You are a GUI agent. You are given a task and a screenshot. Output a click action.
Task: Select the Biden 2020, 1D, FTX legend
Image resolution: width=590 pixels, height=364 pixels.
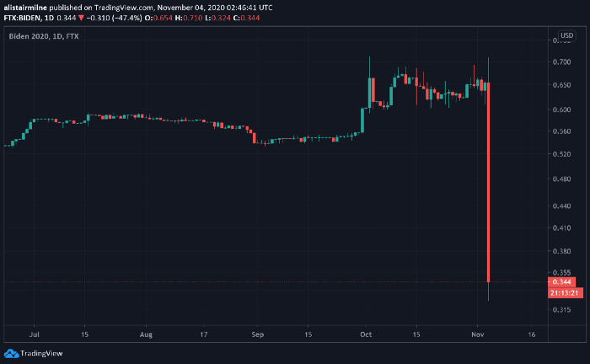[x=44, y=36]
